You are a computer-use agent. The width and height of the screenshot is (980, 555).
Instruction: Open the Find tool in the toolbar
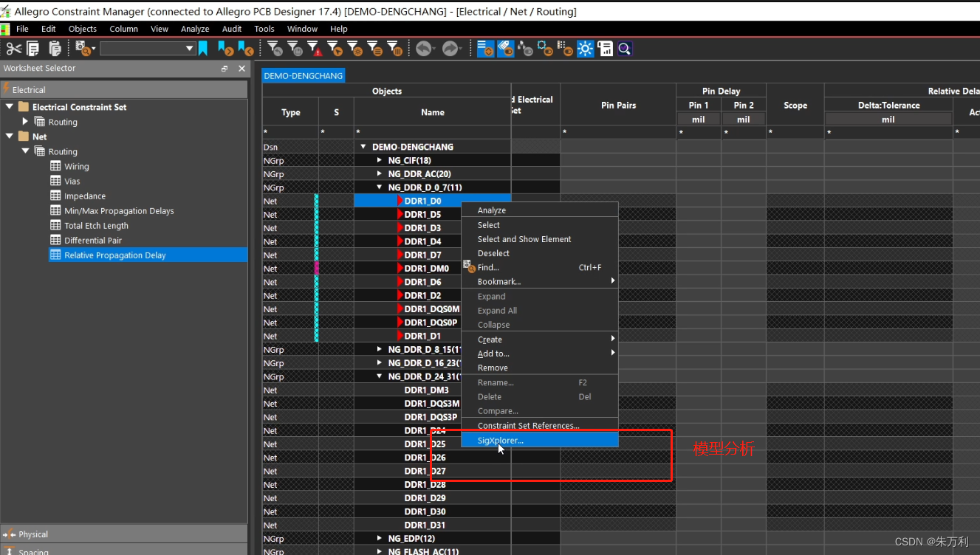(84, 49)
